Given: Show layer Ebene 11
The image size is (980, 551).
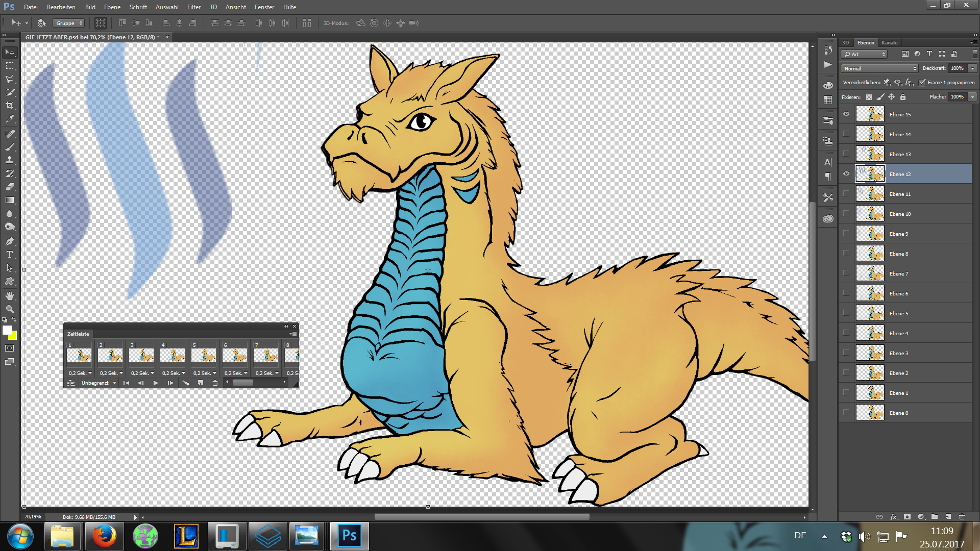Looking at the screenshot, I should [x=846, y=194].
